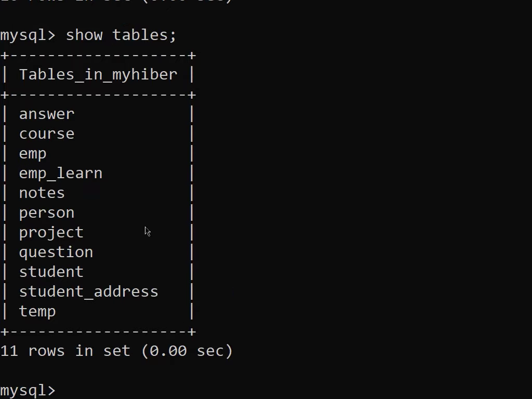Screen dimensions: 532x399
Task: Click the bottom border line of the table
Action: (x=98, y=331)
